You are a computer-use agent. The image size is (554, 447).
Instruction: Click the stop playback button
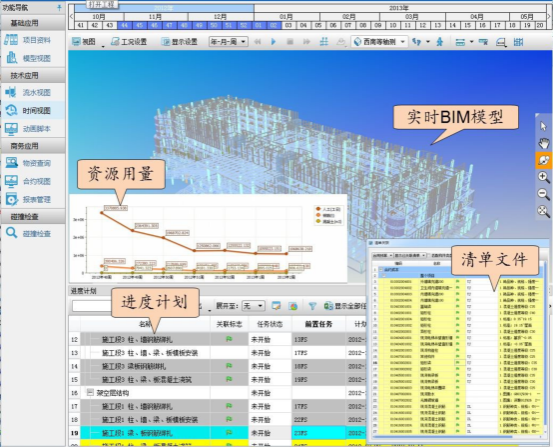tap(290, 42)
